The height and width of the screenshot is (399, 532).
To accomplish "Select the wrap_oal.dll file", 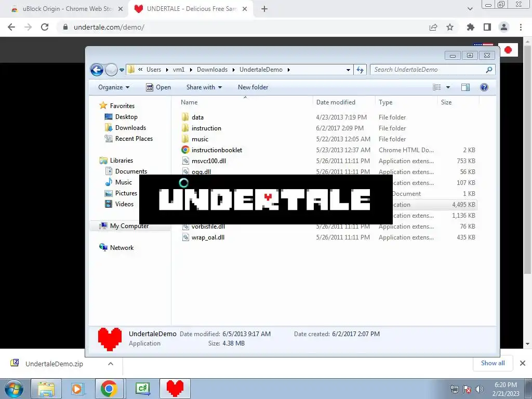I will pyautogui.click(x=208, y=237).
